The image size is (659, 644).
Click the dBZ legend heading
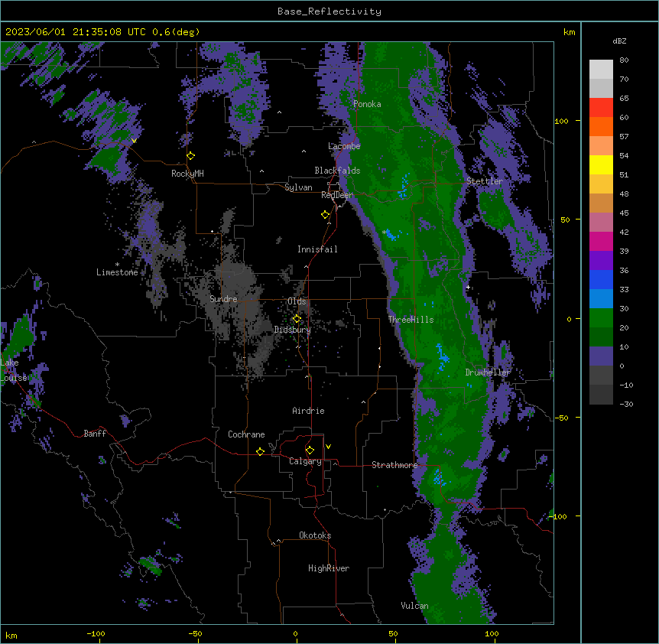[x=619, y=41]
